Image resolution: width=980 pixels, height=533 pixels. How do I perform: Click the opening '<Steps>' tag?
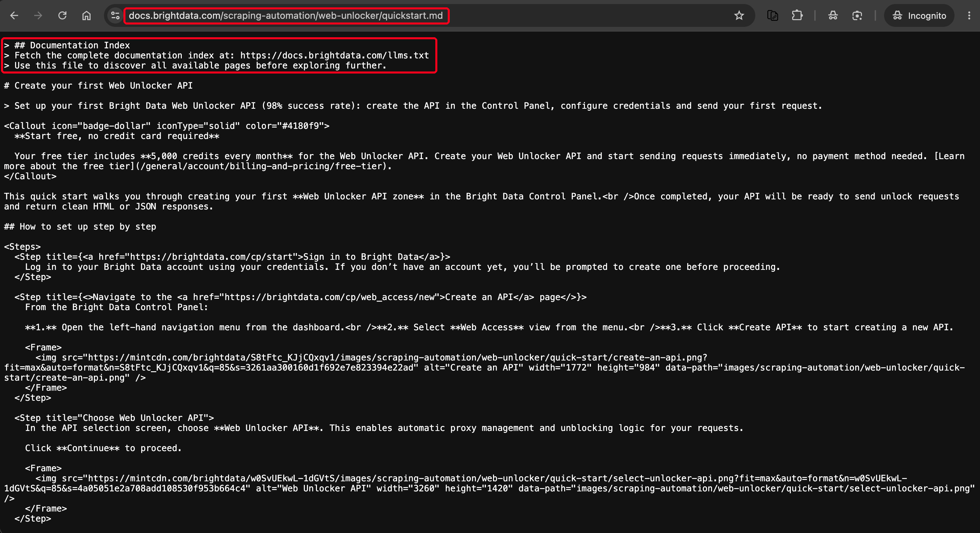click(22, 247)
